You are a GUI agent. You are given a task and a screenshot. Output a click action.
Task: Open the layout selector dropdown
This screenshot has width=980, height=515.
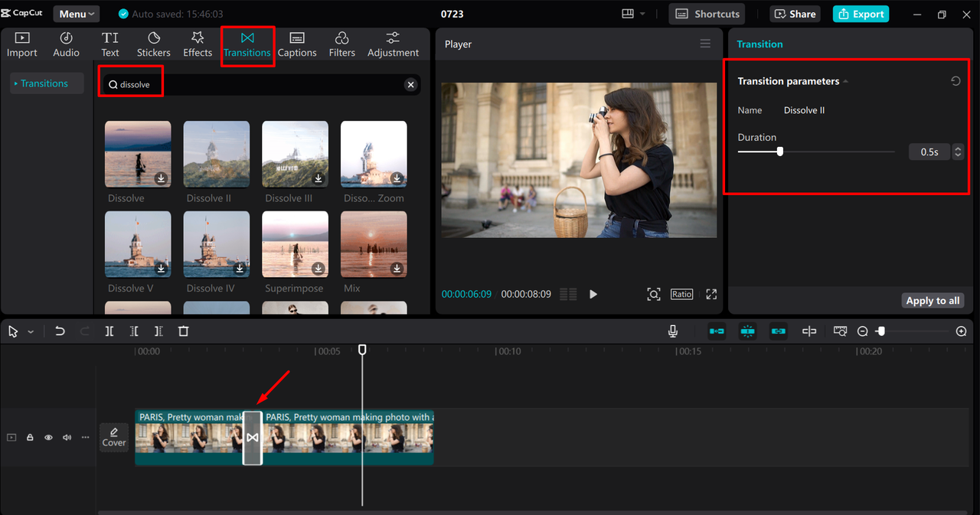click(633, 14)
